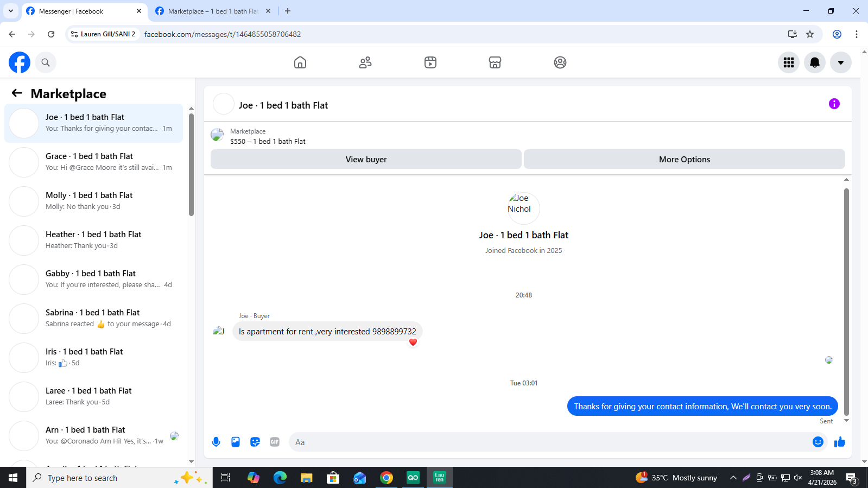This screenshot has height=488, width=868.
Task: Click the sent message bubble text
Action: tap(702, 406)
